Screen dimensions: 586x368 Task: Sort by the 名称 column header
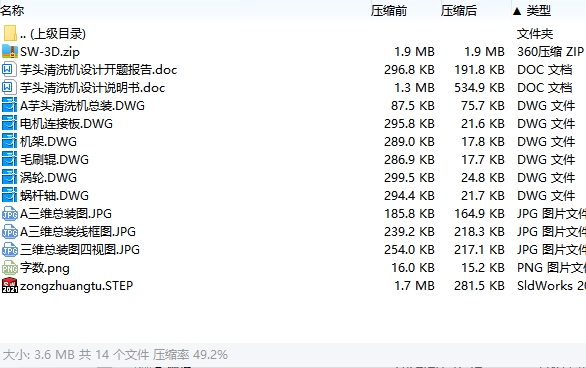point(12,10)
